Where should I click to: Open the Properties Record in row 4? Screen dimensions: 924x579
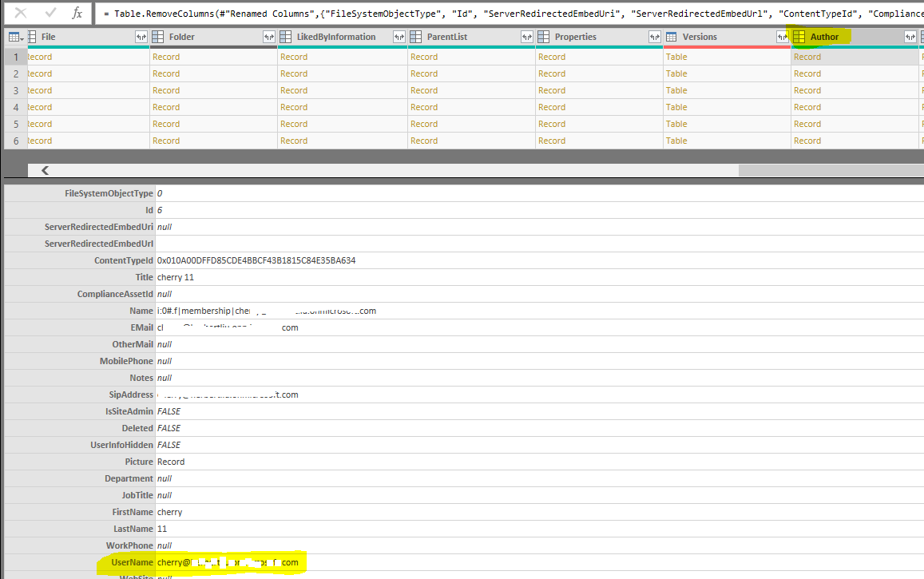552,107
